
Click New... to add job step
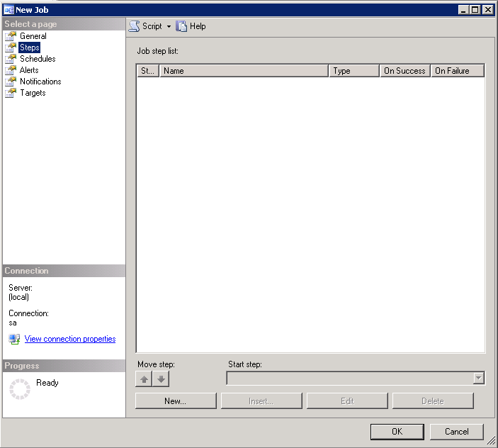[x=176, y=401]
